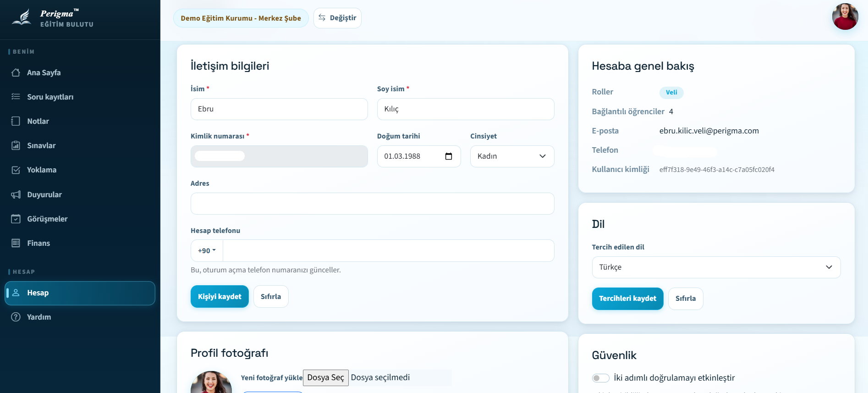Open Soru kayıtları list icon
Viewport: 868px width, 393px height.
[x=16, y=97]
